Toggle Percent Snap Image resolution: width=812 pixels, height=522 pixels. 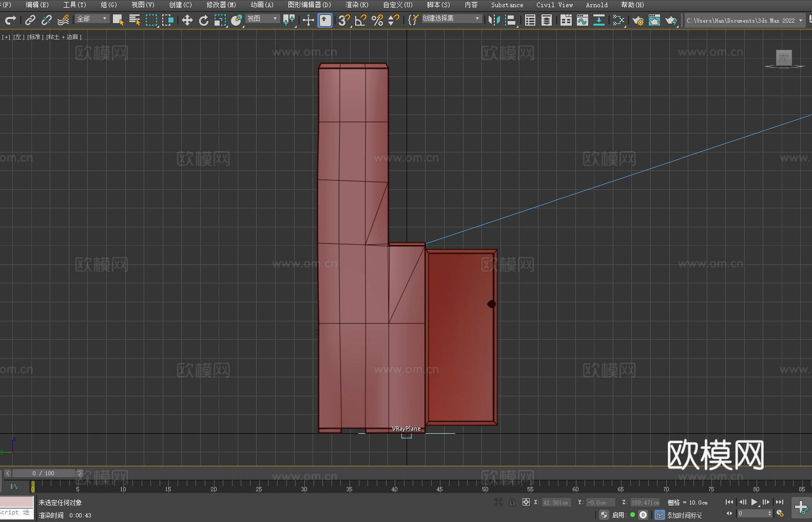coord(377,20)
